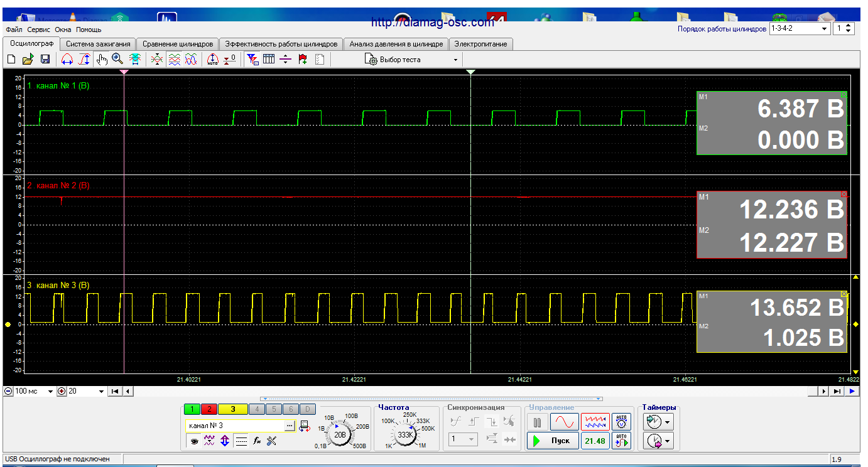Switch to Система зажигания tab

(x=98, y=44)
